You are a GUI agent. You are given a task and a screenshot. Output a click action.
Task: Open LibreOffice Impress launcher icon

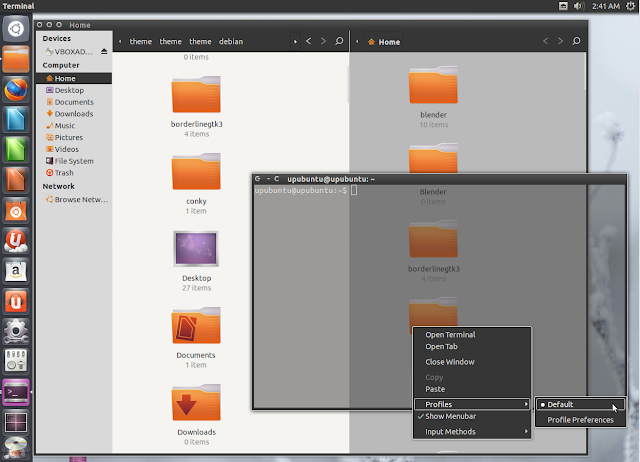pos(16,180)
